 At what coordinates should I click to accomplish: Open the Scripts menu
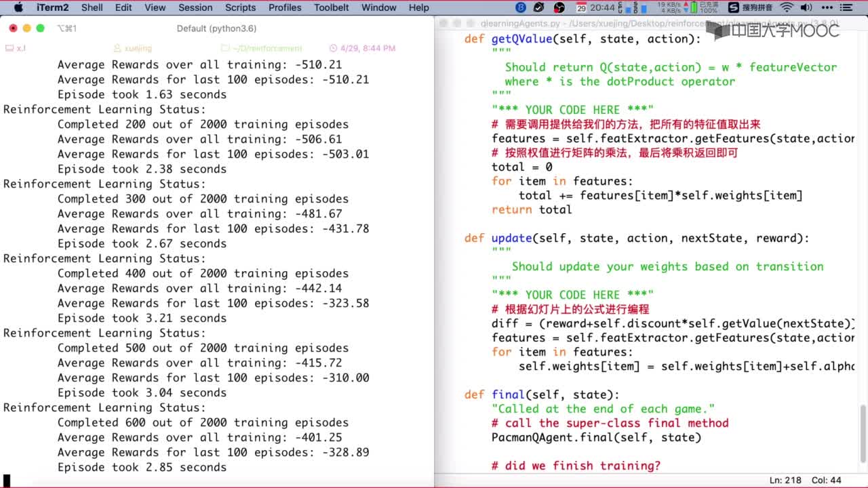pyautogui.click(x=241, y=7)
